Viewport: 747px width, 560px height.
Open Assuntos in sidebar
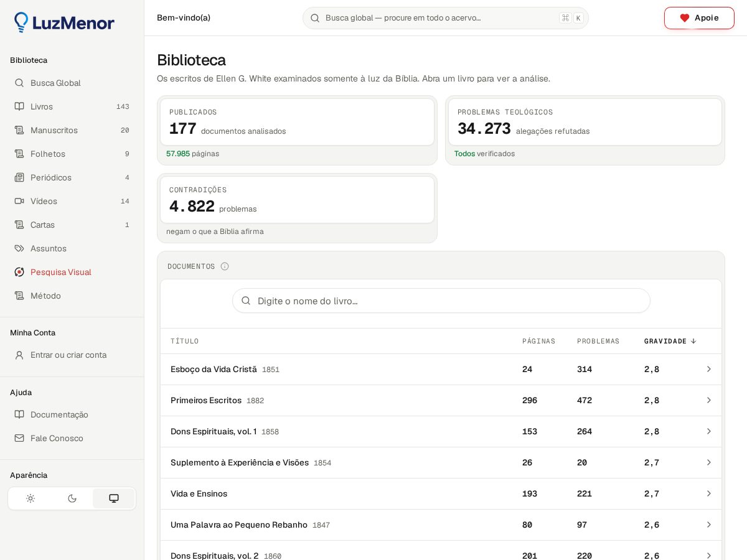pos(72,248)
